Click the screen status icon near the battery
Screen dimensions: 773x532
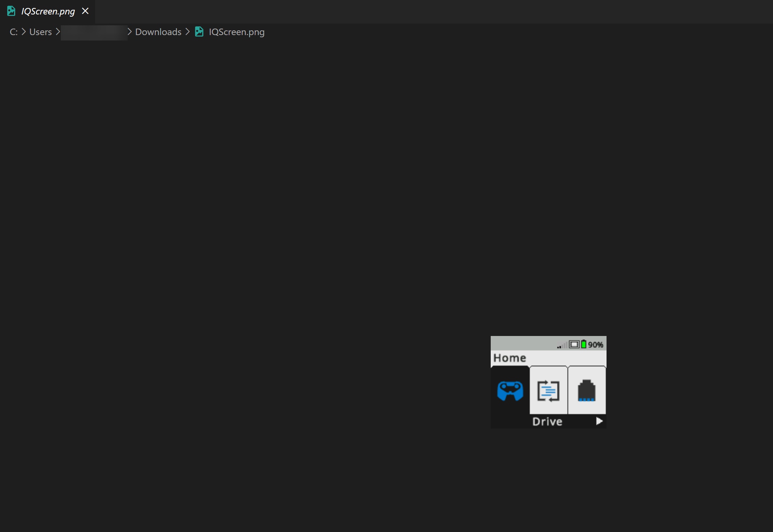point(574,344)
